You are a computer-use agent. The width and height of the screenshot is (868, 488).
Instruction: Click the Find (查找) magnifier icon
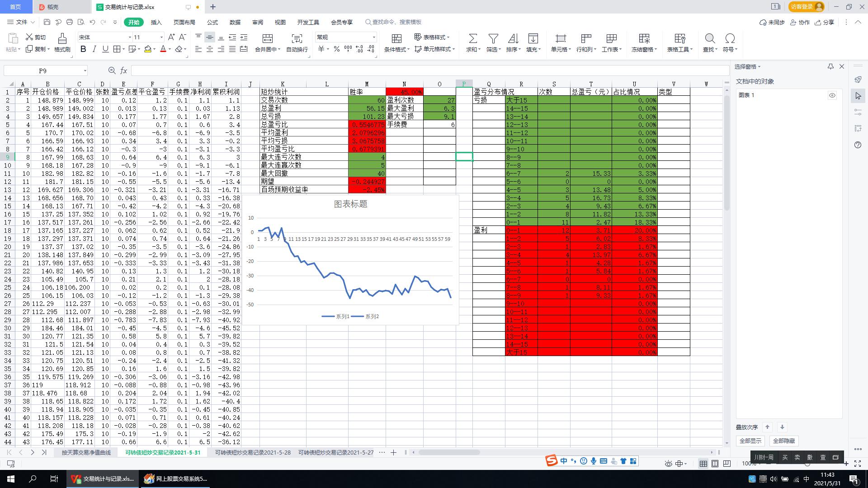click(x=709, y=39)
